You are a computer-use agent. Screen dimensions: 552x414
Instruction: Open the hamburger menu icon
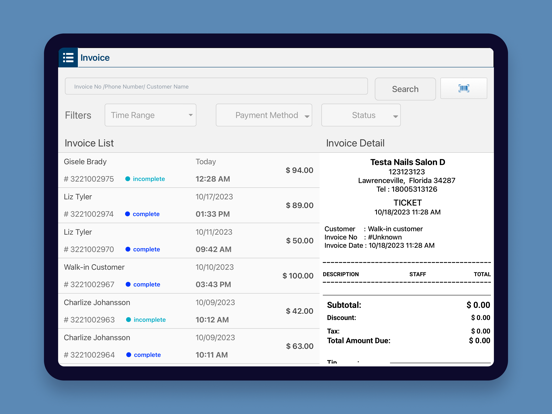68,57
